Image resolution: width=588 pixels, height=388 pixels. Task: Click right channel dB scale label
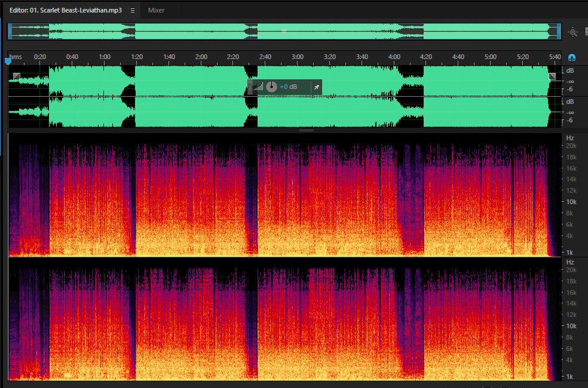click(x=570, y=102)
